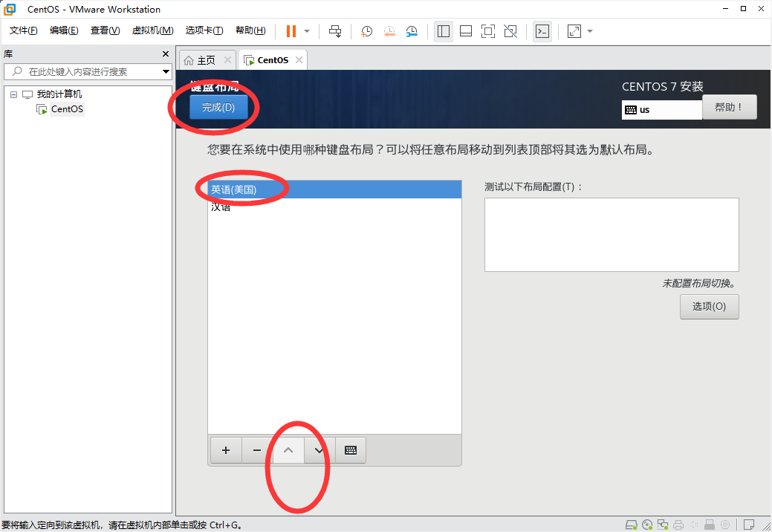This screenshot has height=532, width=772.
Task: Toggle the library sidebar view icon
Action: click(x=443, y=31)
